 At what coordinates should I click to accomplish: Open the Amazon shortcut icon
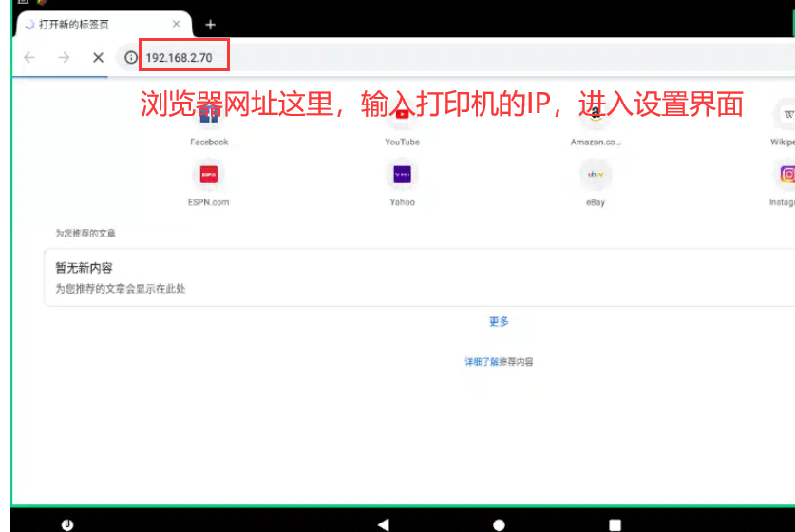596,116
